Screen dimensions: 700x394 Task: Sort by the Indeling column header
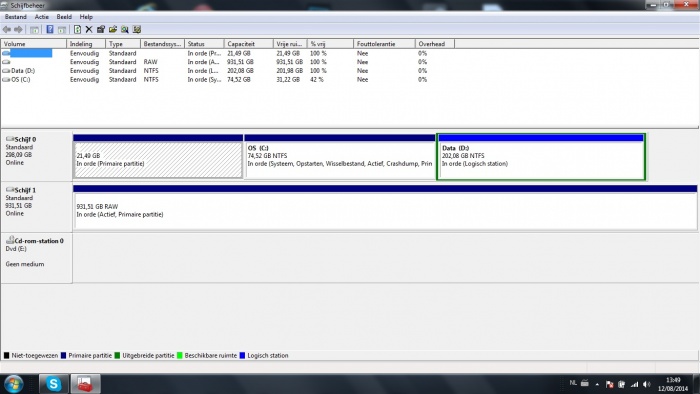[86, 44]
